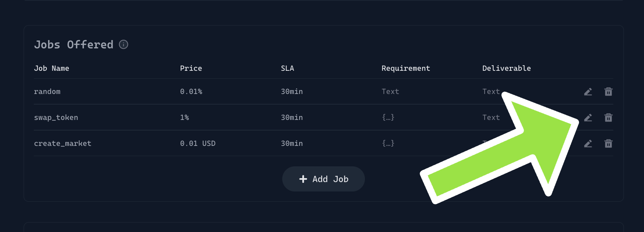The image size is (644, 232).
Task: Click the SLA column header
Action: pos(287,68)
